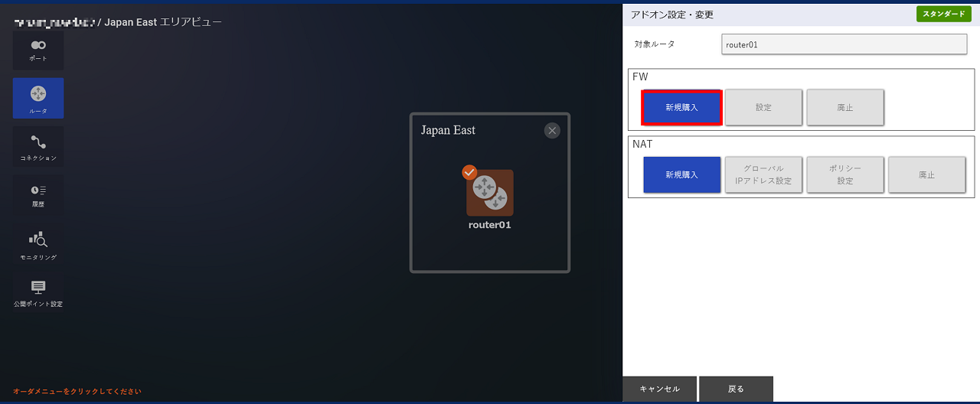980x404 pixels.
Task: Click ポリシー設定 button in NAT
Action: click(845, 174)
